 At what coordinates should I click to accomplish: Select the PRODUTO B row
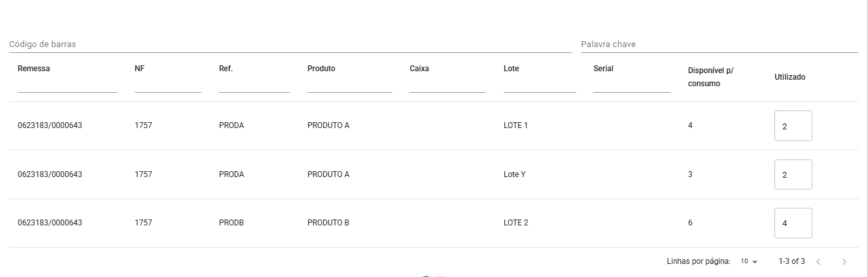[x=433, y=223]
